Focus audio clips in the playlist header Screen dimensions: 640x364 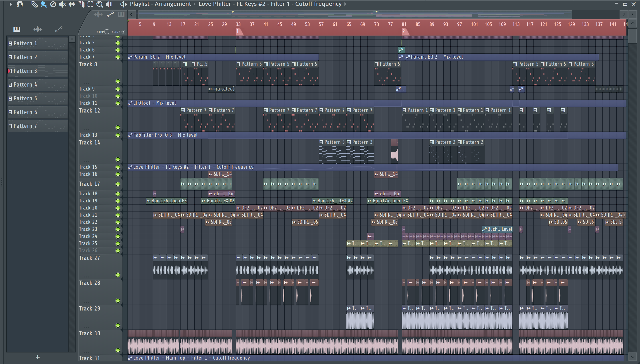click(98, 14)
